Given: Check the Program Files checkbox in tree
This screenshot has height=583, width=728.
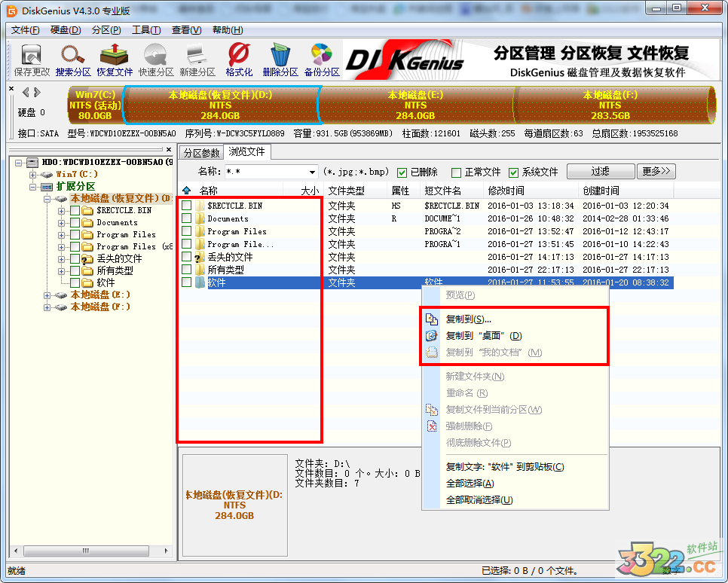Looking at the screenshot, I should click(75, 234).
